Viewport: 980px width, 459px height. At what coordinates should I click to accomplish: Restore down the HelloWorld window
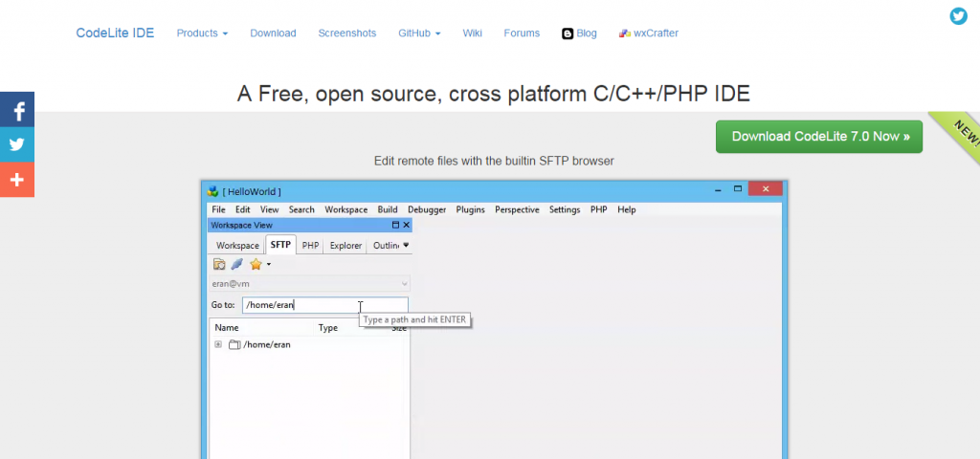[x=738, y=188]
